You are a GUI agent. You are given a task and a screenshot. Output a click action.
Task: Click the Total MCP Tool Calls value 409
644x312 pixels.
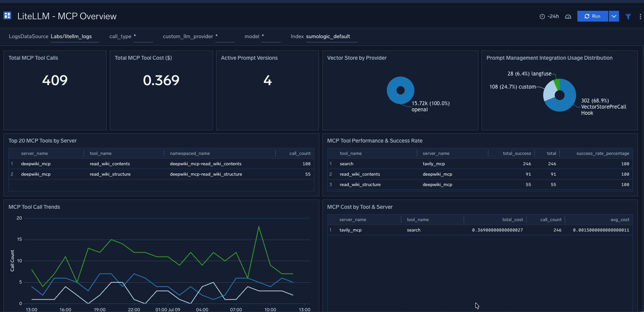click(x=55, y=80)
